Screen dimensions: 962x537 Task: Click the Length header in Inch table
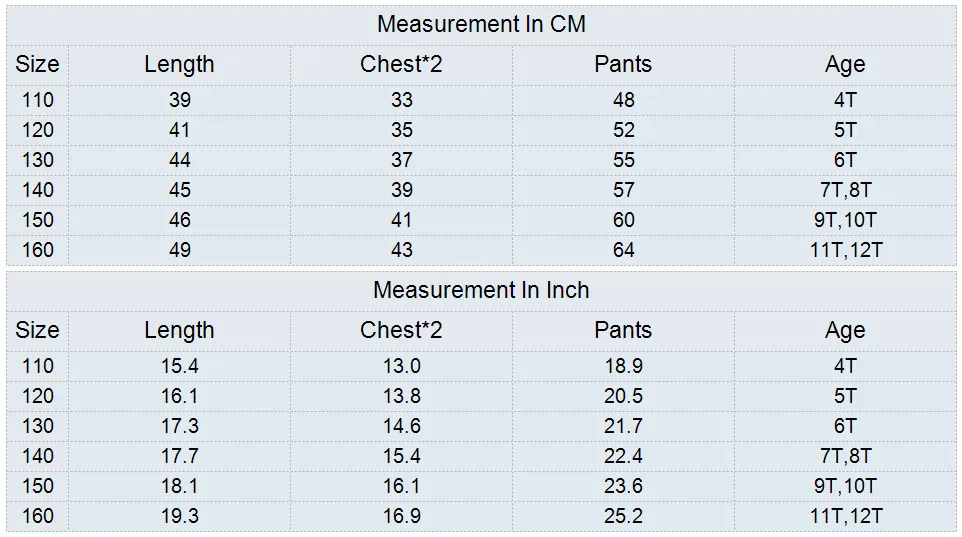tap(179, 330)
